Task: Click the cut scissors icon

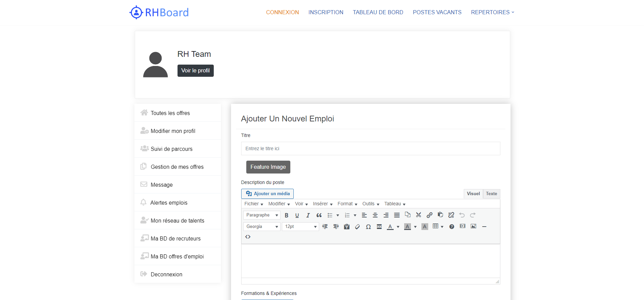Action: [x=418, y=215]
